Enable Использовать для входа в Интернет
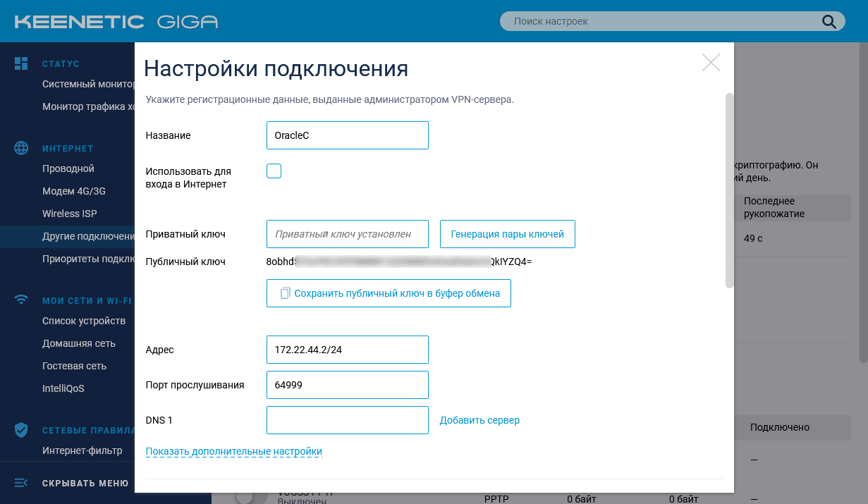The image size is (868, 504). pyautogui.click(x=274, y=171)
